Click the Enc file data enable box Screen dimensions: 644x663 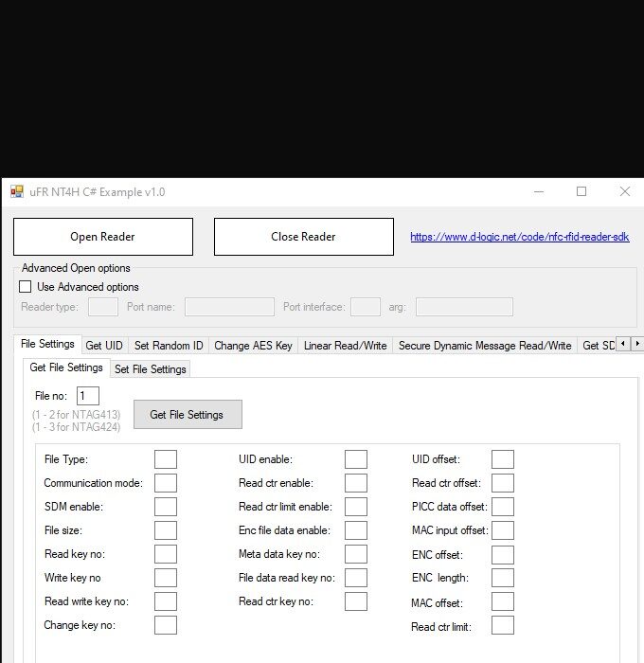355,530
